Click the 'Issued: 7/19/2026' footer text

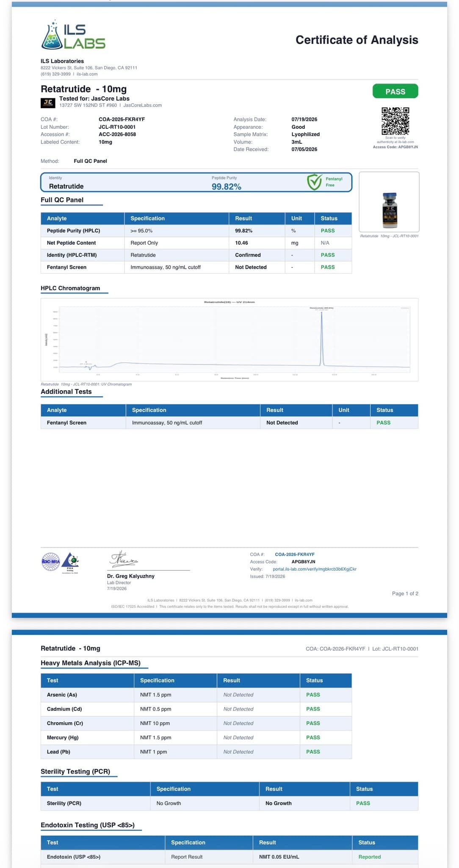point(268,576)
